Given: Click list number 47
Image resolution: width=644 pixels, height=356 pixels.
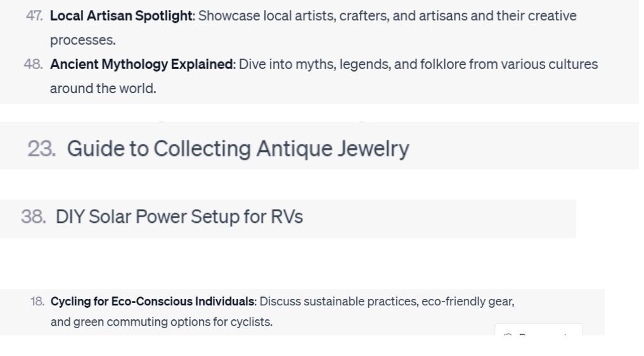Looking at the screenshot, I should tap(34, 16).
